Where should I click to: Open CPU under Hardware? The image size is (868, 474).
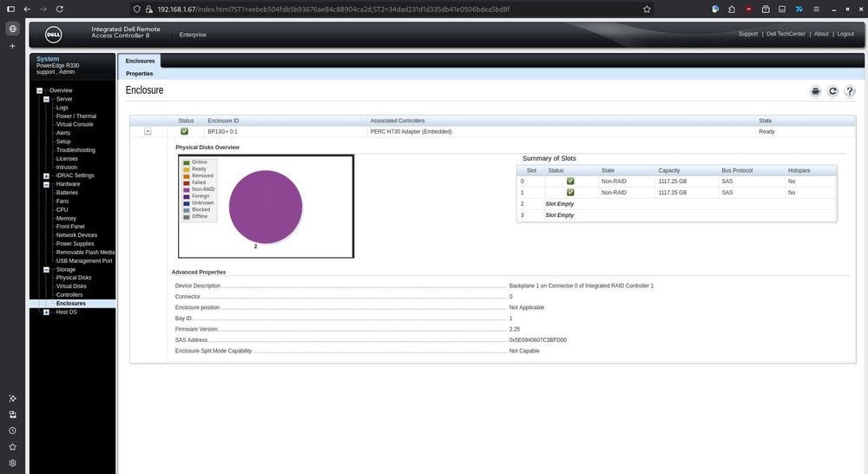(x=62, y=210)
